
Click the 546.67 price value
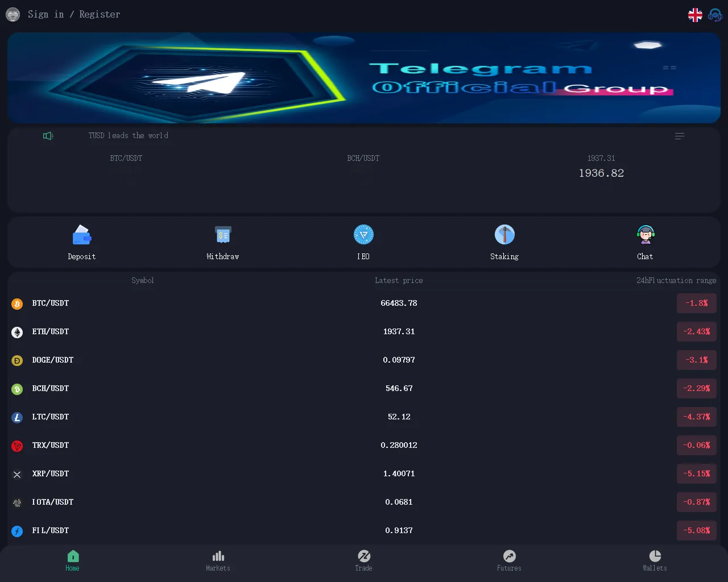click(399, 389)
